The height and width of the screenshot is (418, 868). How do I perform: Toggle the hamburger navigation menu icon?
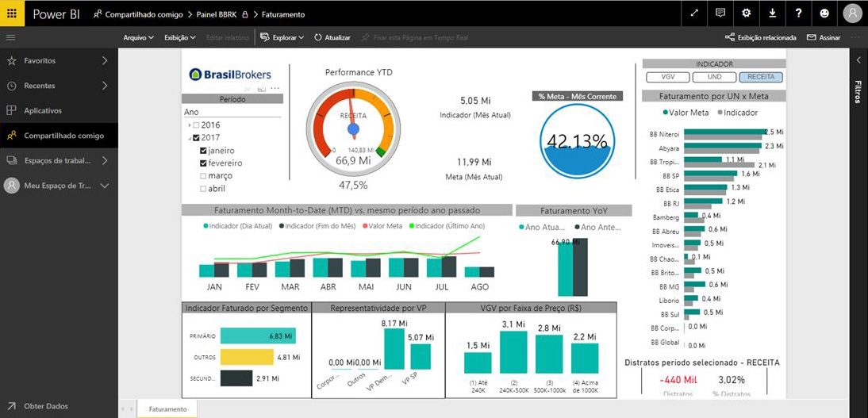pyautogui.click(x=10, y=37)
